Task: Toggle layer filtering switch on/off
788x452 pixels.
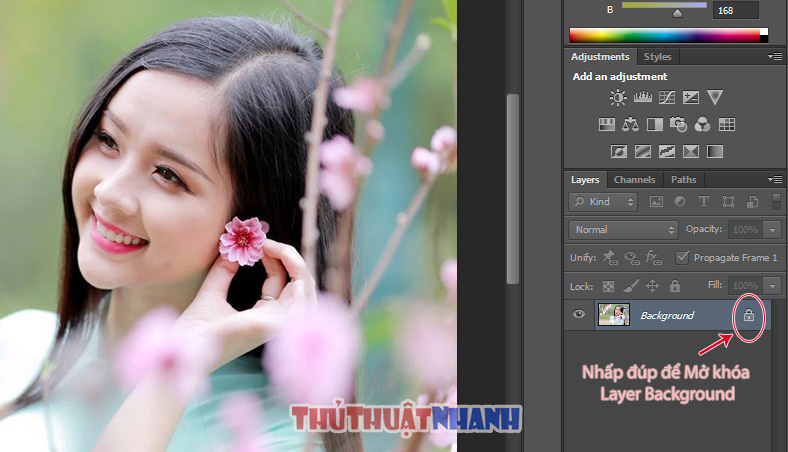Action: [776, 201]
